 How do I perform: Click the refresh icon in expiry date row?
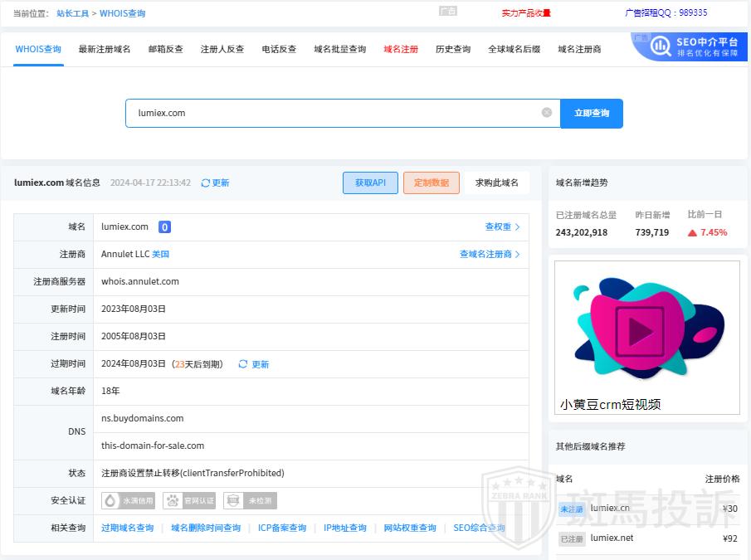click(x=243, y=364)
